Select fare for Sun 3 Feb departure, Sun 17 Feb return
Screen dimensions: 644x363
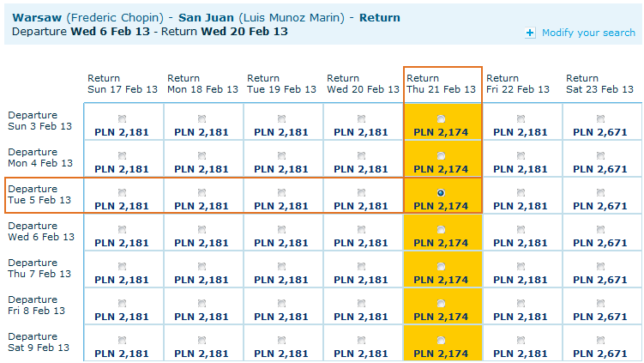(x=122, y=118)
